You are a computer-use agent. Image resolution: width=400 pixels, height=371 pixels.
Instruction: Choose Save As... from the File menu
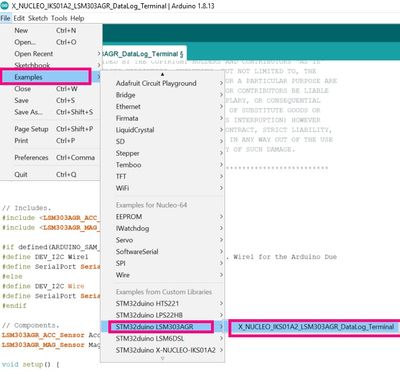coord(50,112)
